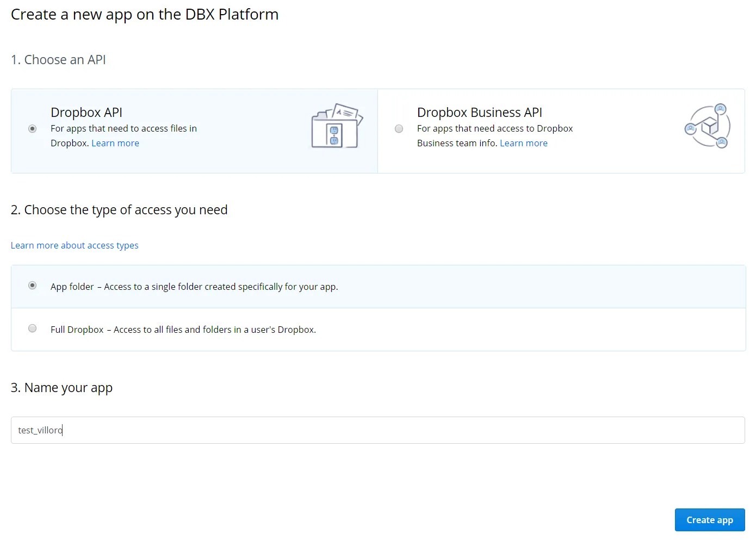Open the Learn more link under Dropbox Business API
The image size is (756, 540).
523,142
